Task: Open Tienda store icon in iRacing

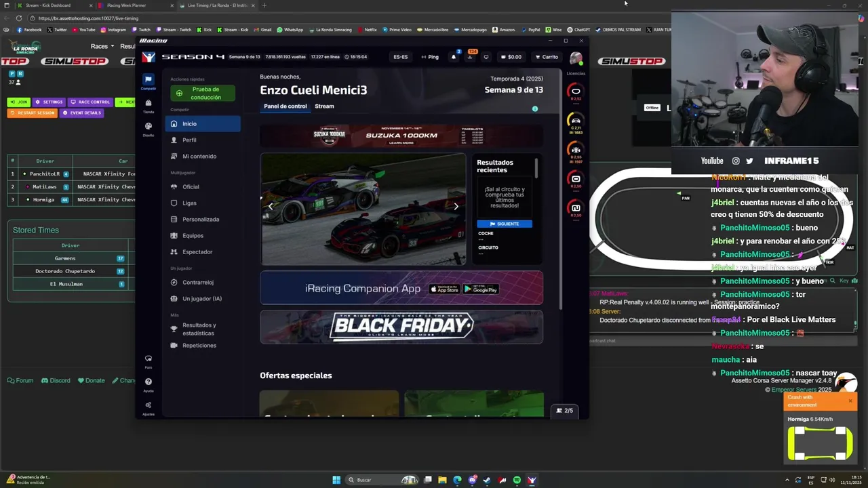Action: coord(148,106)
